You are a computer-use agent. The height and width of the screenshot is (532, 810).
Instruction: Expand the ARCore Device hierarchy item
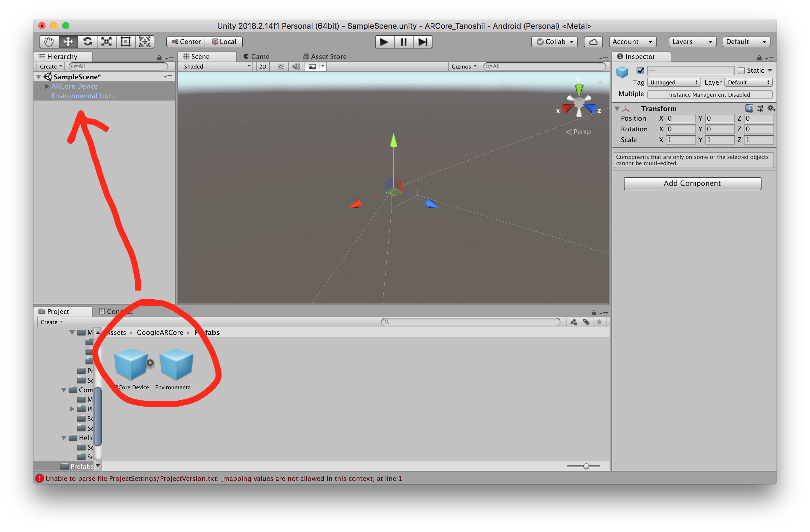(47, 86)
